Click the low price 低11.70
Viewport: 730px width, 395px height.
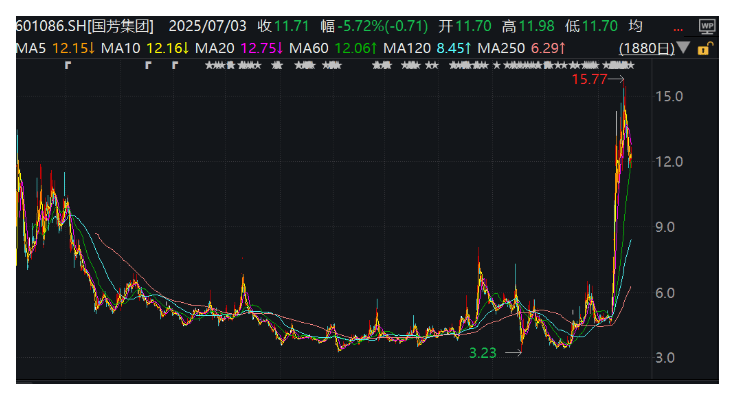click(591, 26)
